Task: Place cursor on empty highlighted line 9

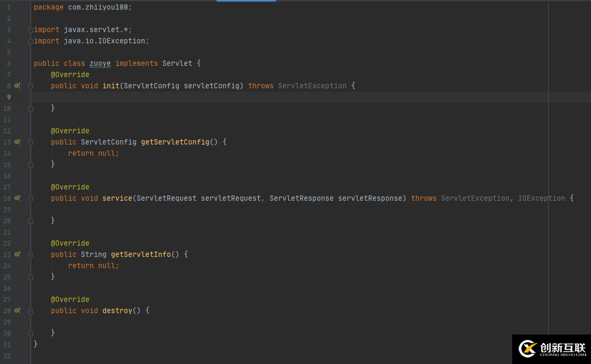Action: pos(214,97)
